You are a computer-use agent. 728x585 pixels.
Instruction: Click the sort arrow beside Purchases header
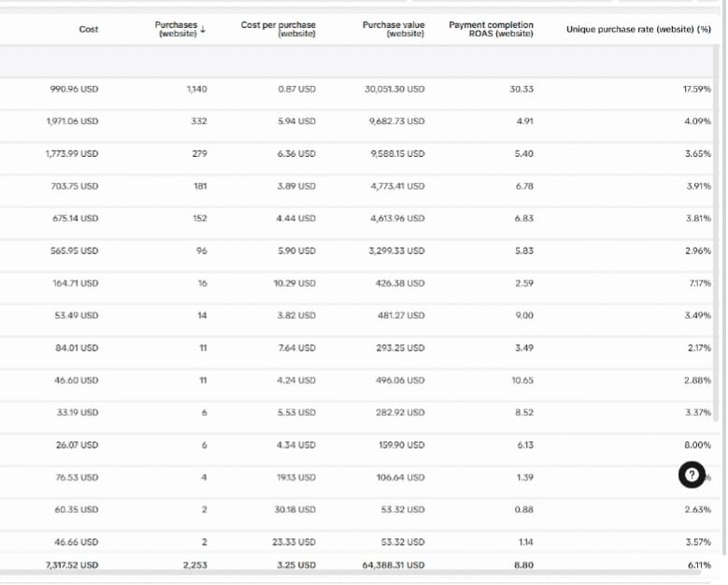click(x=203, y=26)
